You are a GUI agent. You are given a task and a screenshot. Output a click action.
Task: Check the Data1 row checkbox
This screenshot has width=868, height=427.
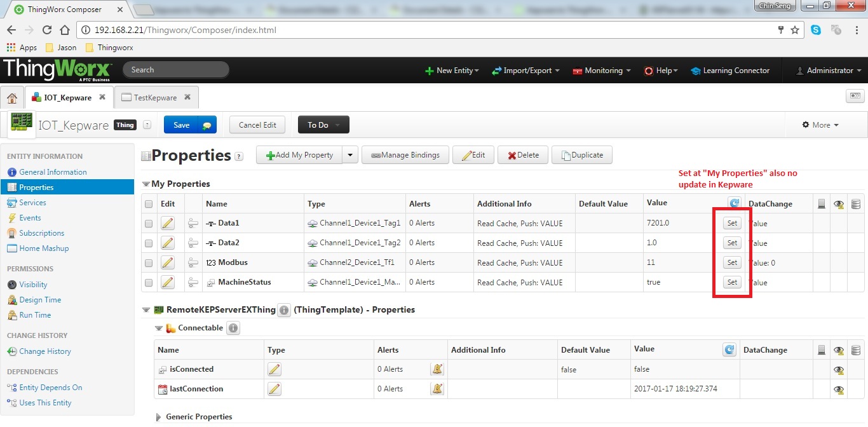click(149, 224)
